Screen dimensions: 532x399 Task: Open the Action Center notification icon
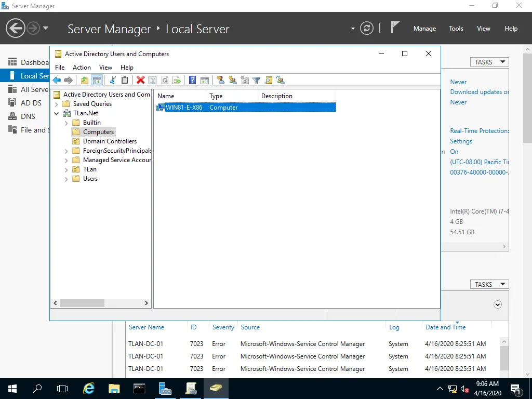click(x=515, y=390)
